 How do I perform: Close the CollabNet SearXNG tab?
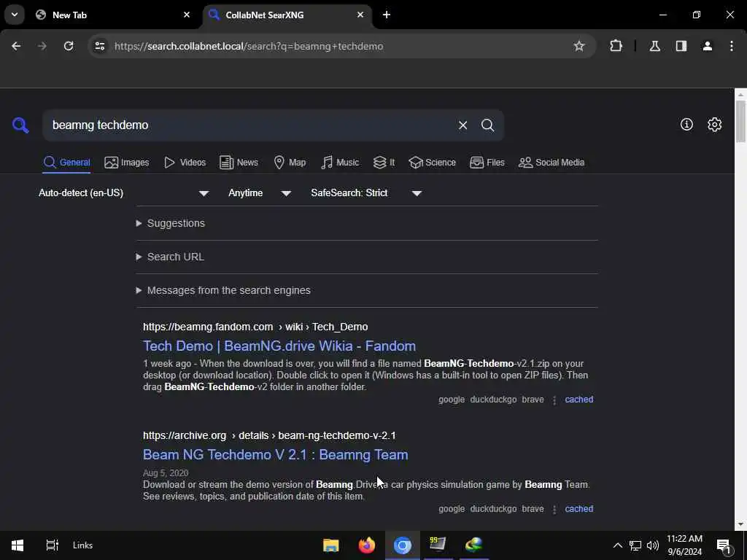360,15
